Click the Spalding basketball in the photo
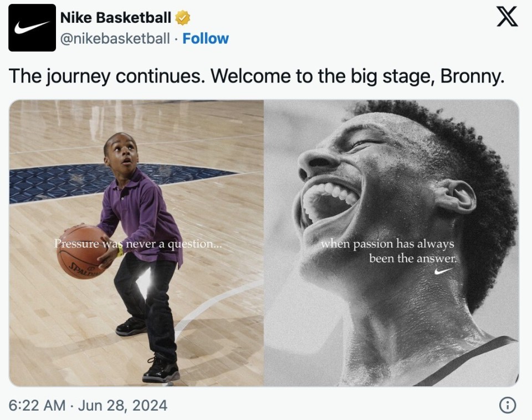This screenshot has height=420, width=532. (x=81, y=252)
